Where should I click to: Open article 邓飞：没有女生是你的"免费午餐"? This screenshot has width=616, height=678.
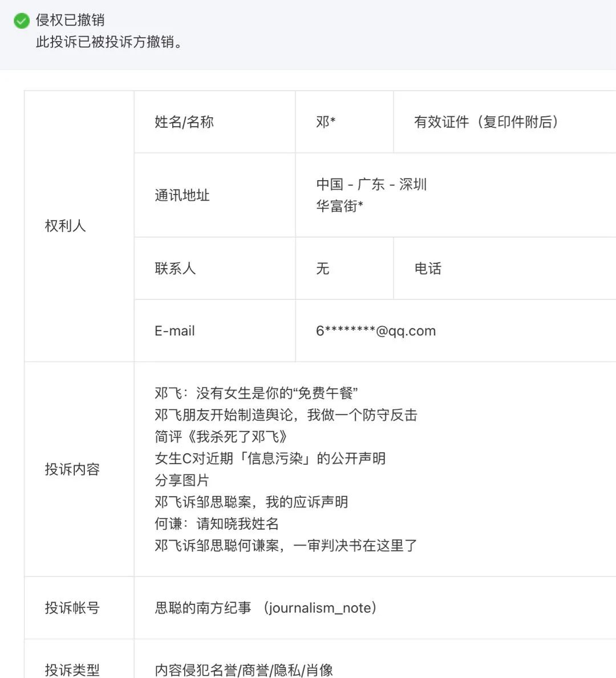tap(256, 393)
